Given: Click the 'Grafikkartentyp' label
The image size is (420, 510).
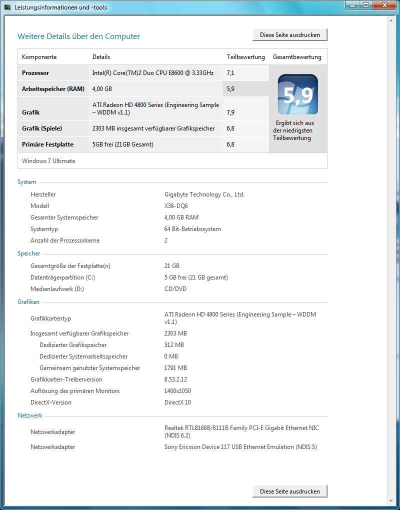Looking at the screenshot, I should click(50, 318).
